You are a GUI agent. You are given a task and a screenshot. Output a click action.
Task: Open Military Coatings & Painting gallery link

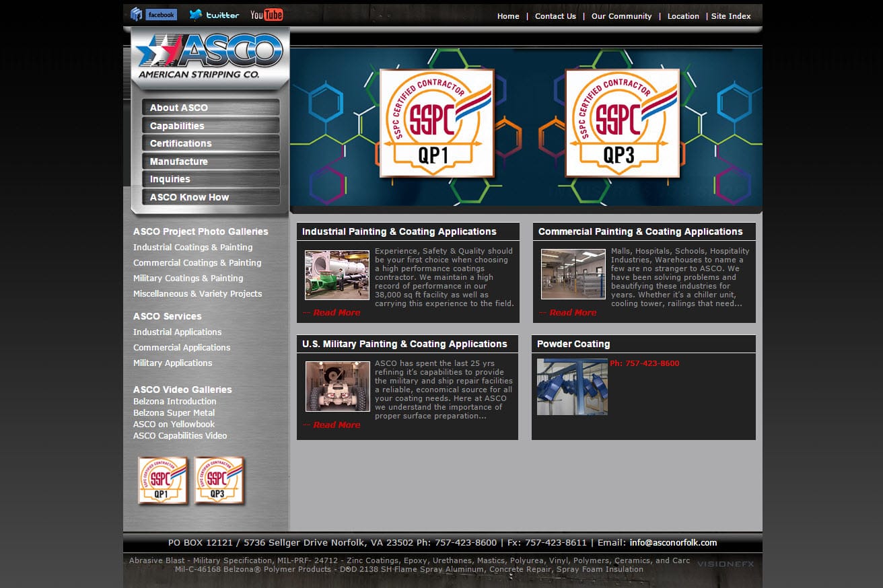click(x=188, y=278)
